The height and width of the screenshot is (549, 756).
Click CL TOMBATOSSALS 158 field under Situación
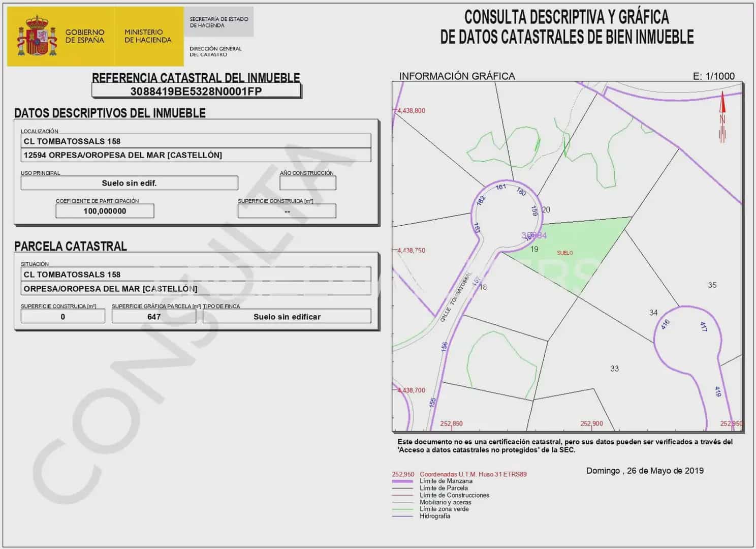[196, 274]
